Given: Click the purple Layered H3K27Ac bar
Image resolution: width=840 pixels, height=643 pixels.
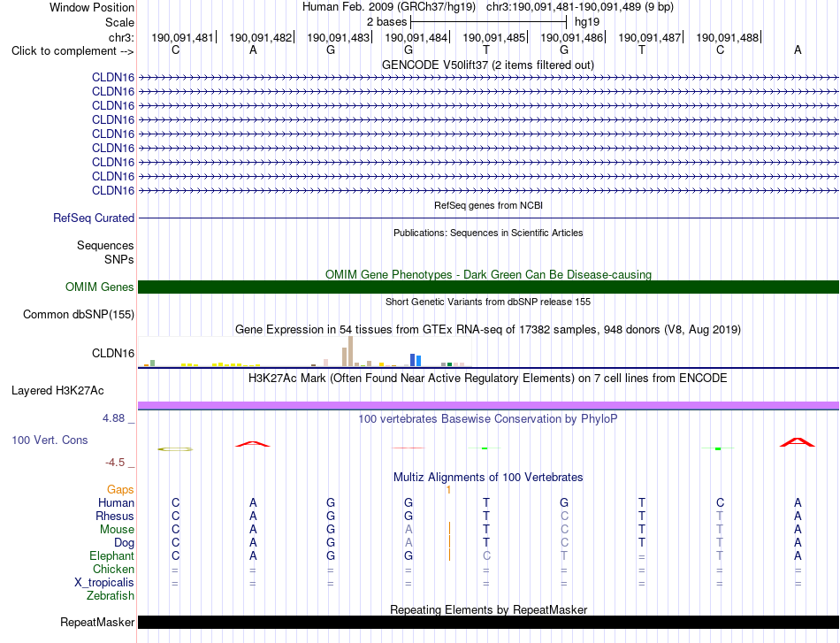Looking at the screenshot, I should click(x=488, y=406).
